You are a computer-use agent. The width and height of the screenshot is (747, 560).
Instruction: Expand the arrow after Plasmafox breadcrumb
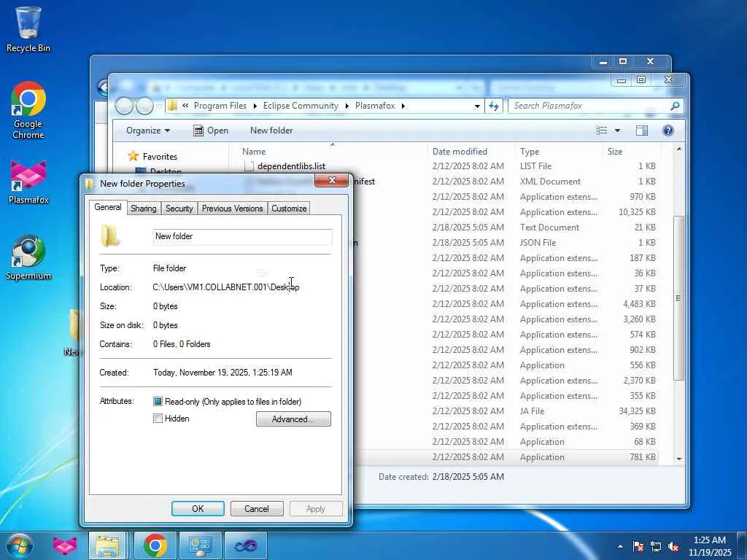pyautogui.click(x=403, y=106)
